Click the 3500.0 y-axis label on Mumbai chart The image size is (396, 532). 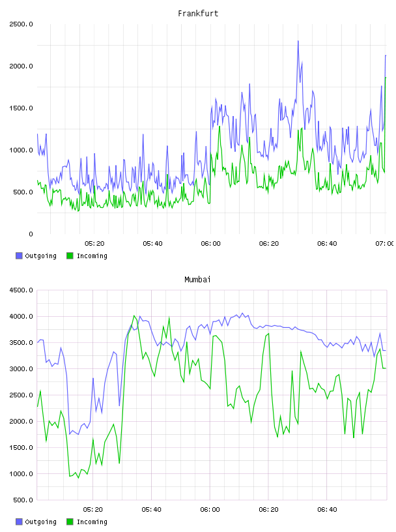pyautogui.click(x=21, y=343)
